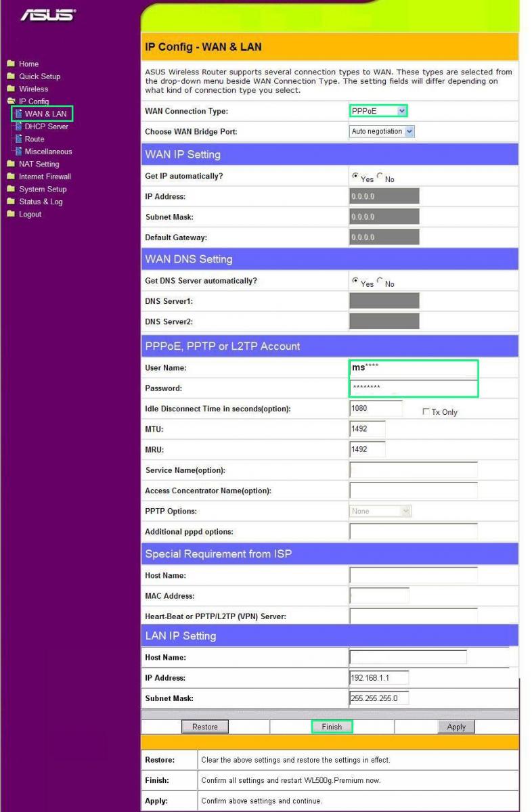
Task: Open the Miscellaneous page in sidebar
Action: tap(47, 152)
